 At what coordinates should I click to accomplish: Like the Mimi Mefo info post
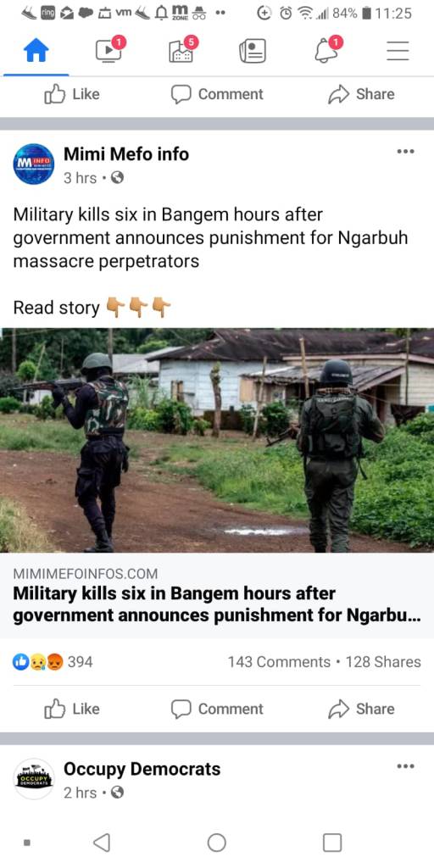(72, 709)
